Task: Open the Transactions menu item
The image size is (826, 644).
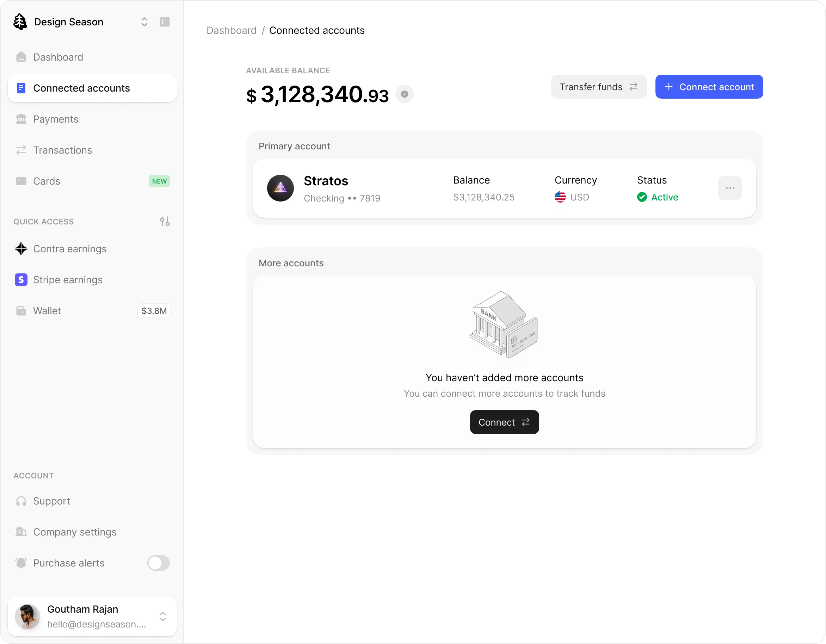Action: coord(62,150)
